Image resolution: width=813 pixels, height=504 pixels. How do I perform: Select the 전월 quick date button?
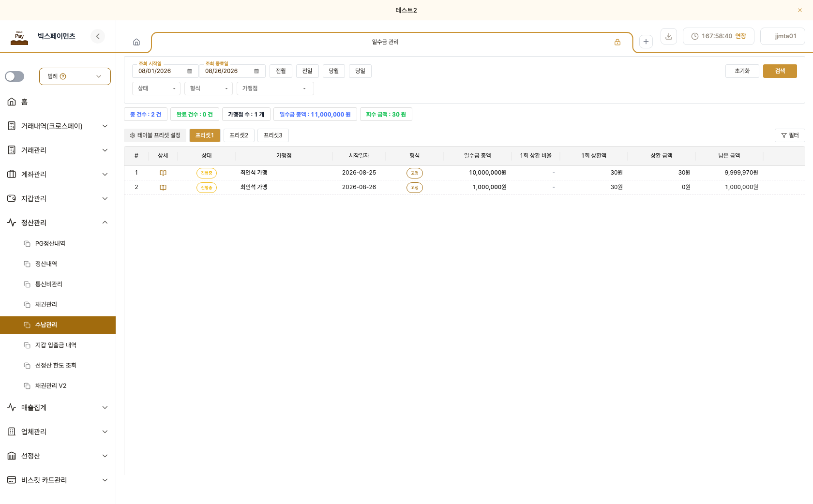(281, 71)
